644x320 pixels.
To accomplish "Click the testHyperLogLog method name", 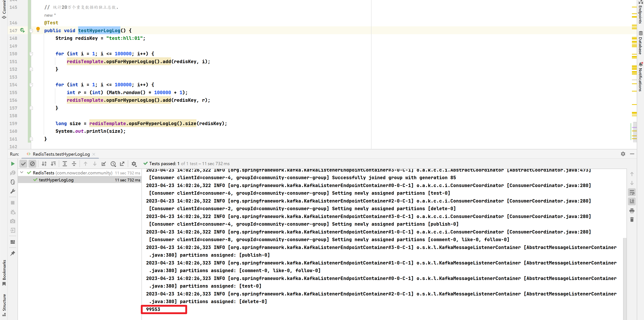I will pos(99,31).
